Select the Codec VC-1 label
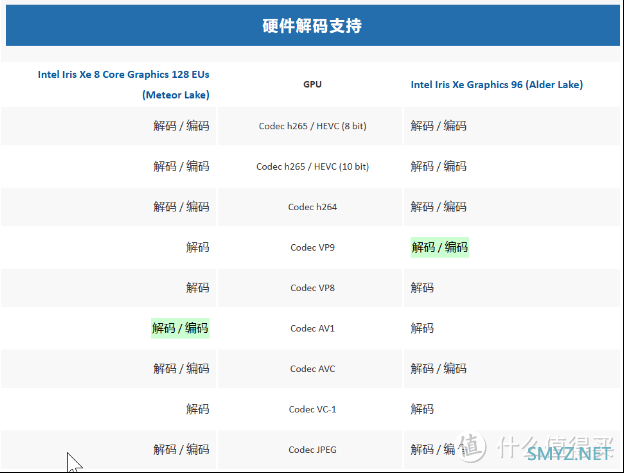 [x=312, y=409]
